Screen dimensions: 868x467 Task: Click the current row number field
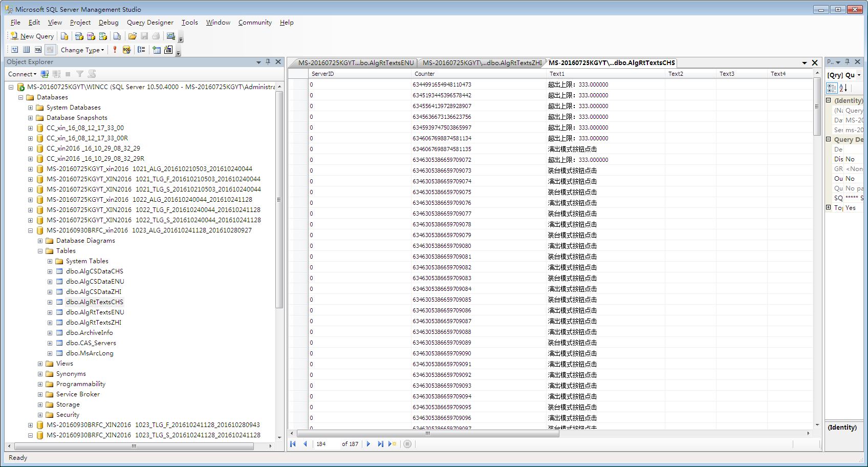click(x=325, y=444)
